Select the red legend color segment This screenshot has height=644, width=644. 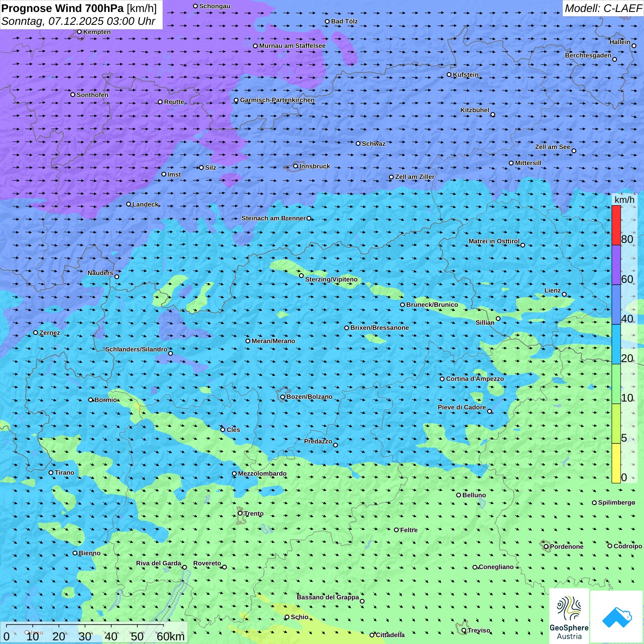pos(616,225)
